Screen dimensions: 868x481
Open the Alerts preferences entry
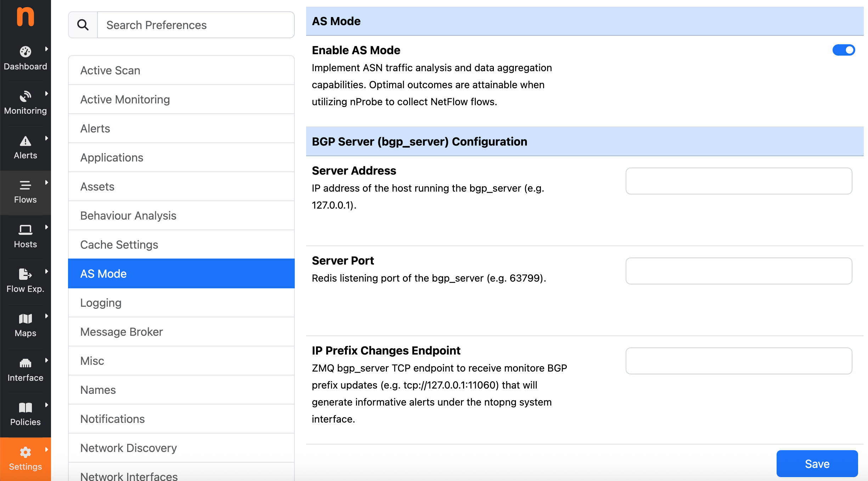click(181, 129)
